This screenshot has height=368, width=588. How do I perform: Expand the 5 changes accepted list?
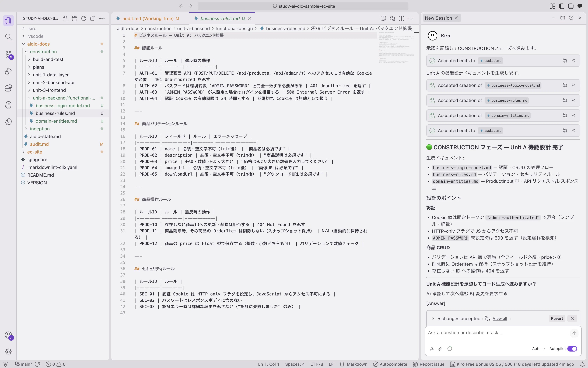(433, 318)
